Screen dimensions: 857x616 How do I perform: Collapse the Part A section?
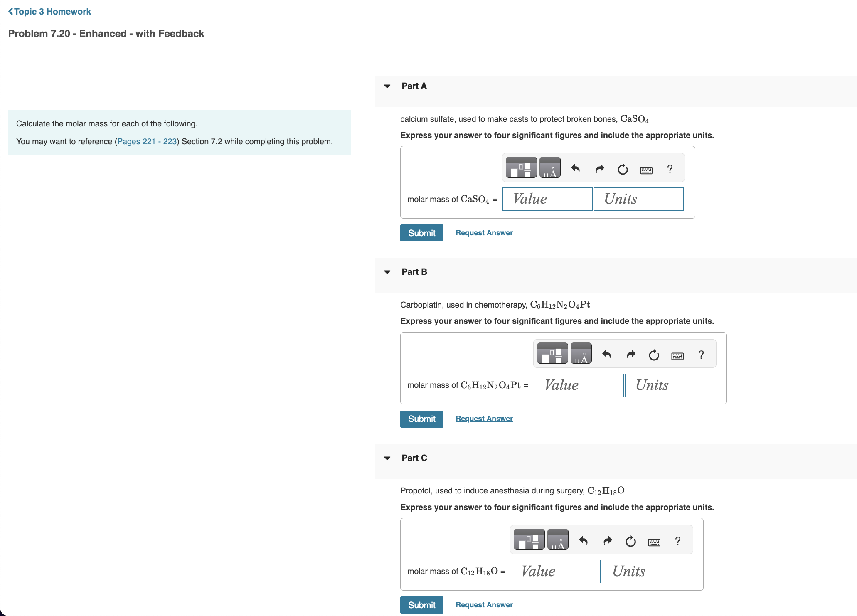point(387,86)
